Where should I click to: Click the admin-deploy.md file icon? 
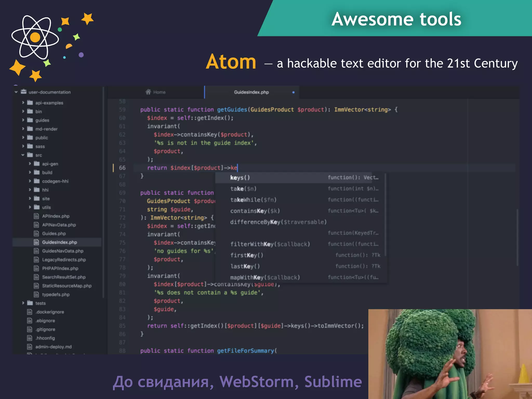tap(30, 347)
